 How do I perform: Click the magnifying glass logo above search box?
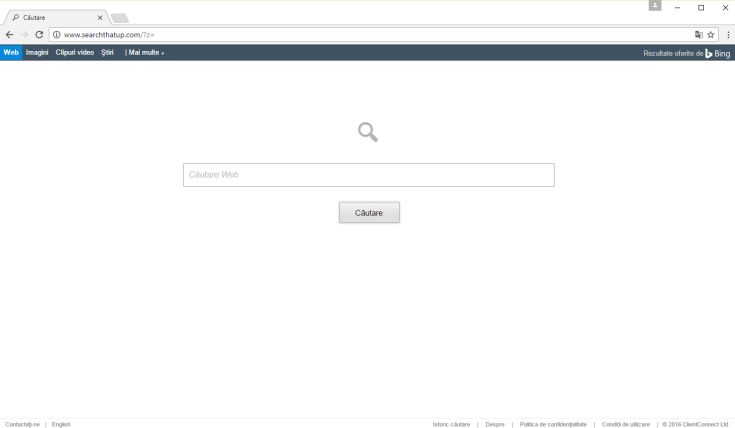coord(368,132)
